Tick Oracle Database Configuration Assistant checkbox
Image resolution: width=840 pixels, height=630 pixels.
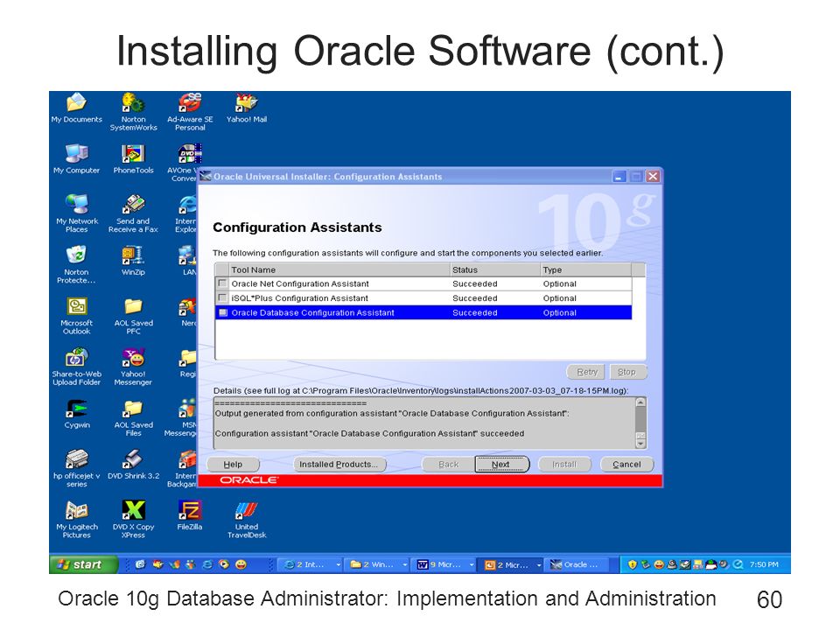(x=222, y=312)
